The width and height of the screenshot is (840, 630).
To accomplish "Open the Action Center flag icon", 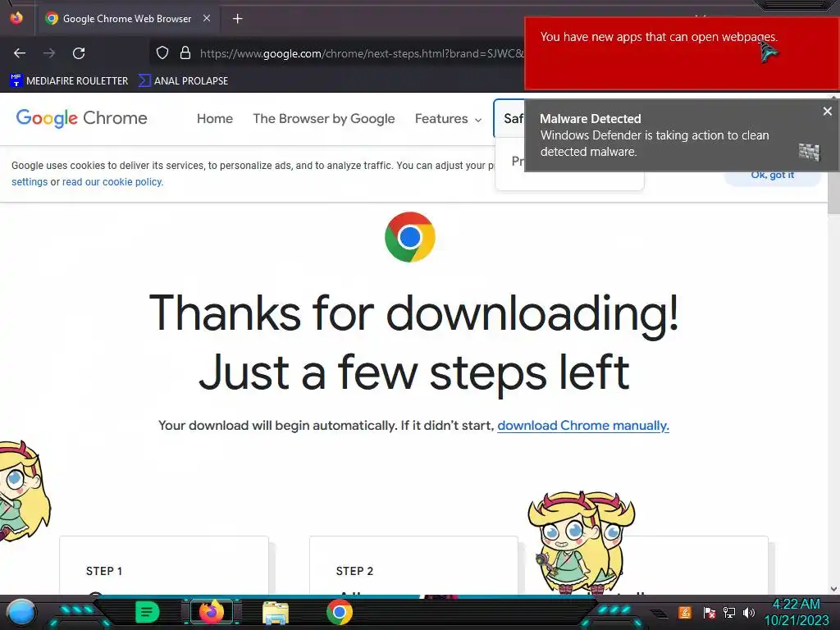I will pyautogui.click(x=710, y=612).
